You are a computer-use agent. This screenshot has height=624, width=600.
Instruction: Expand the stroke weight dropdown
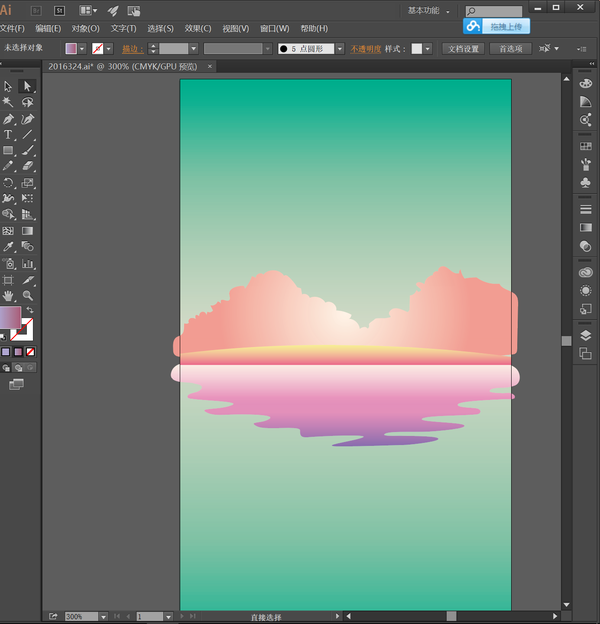pos(194,49)
